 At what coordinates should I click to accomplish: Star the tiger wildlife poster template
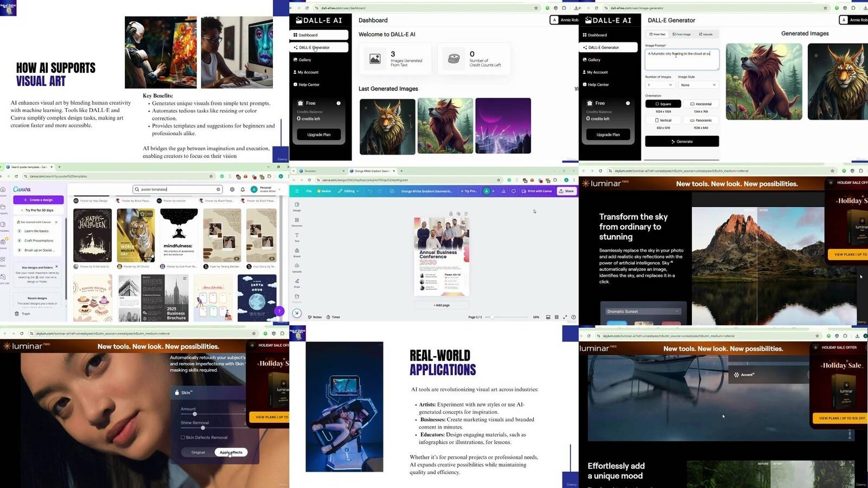pyautogui.click(x=142, y=214)
